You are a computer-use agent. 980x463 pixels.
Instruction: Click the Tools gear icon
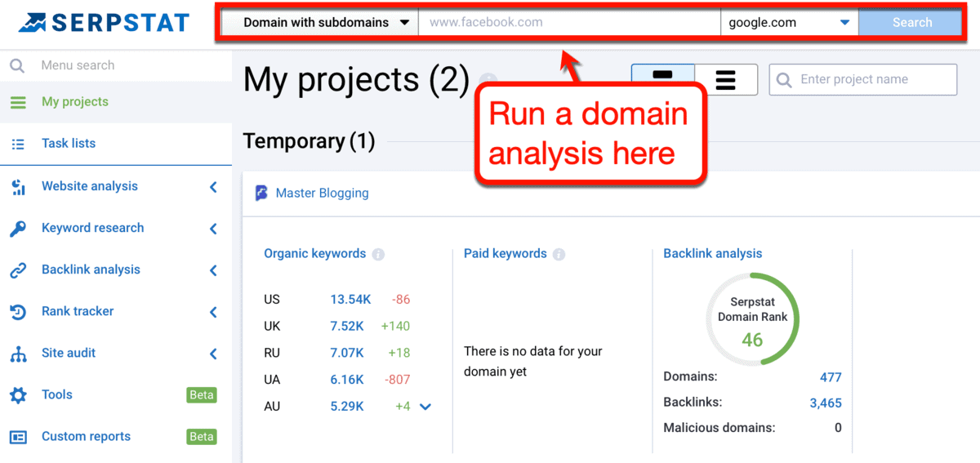[18, 395]
